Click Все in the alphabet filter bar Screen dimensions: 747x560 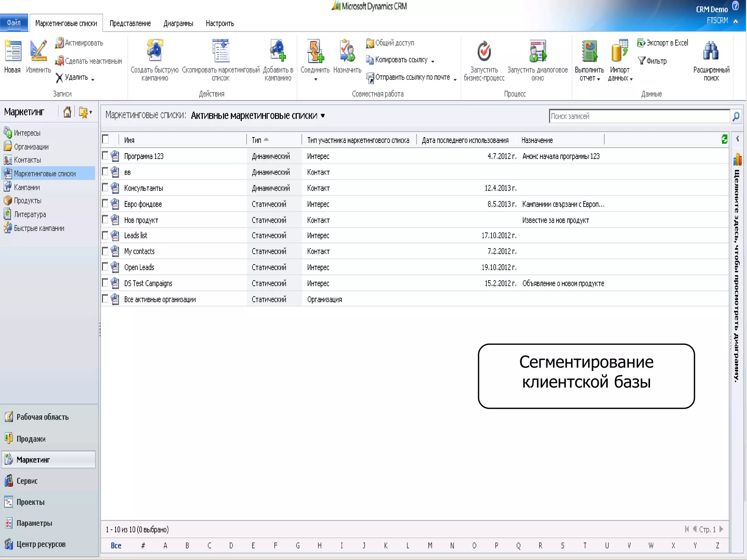[116, 545]
